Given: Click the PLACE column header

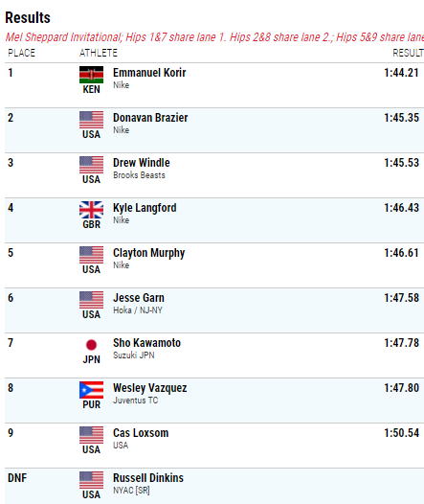Looking at the screenshot, I should tap(21, 53).
